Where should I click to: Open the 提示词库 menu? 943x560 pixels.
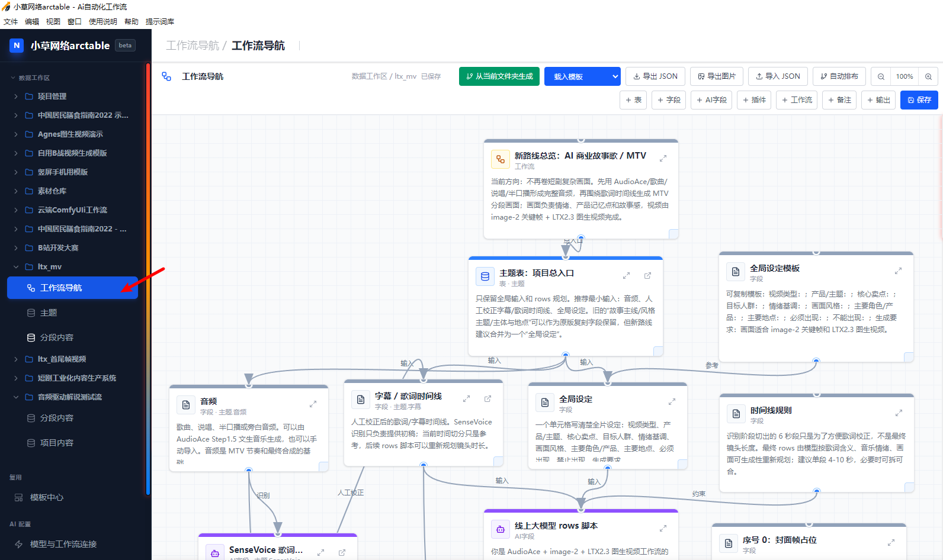click(160, 22)
